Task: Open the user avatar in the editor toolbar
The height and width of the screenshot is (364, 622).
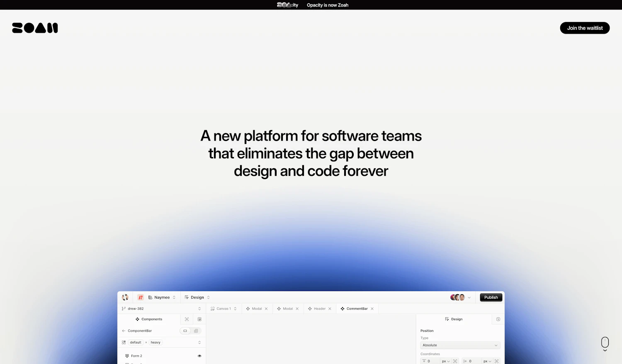Action: point(125,297)
